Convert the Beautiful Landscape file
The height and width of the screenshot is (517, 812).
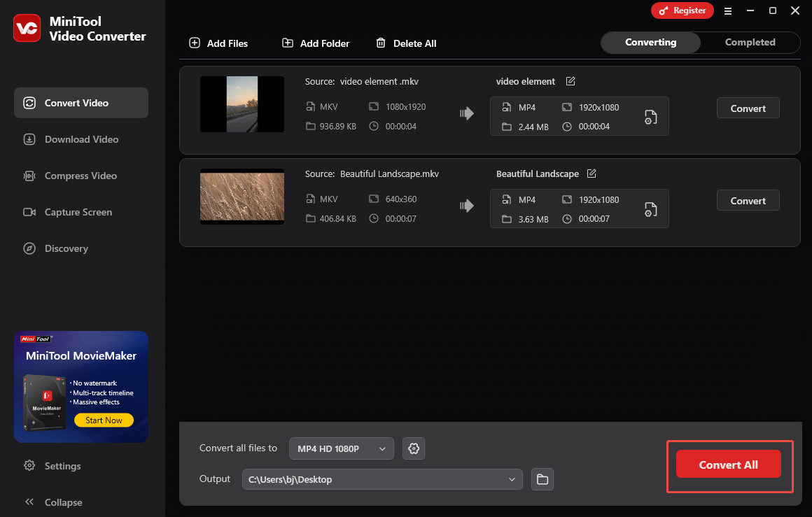click(x=748, y=201)
